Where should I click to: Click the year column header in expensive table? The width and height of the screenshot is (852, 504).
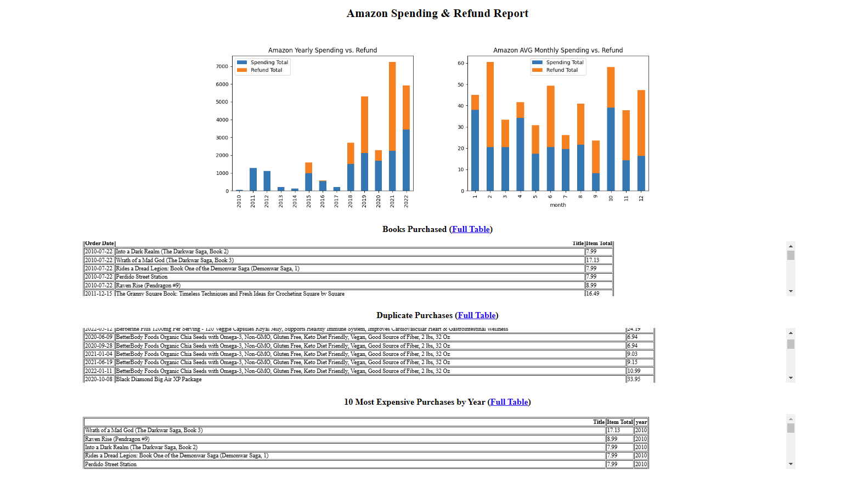(x=641, y=422)
